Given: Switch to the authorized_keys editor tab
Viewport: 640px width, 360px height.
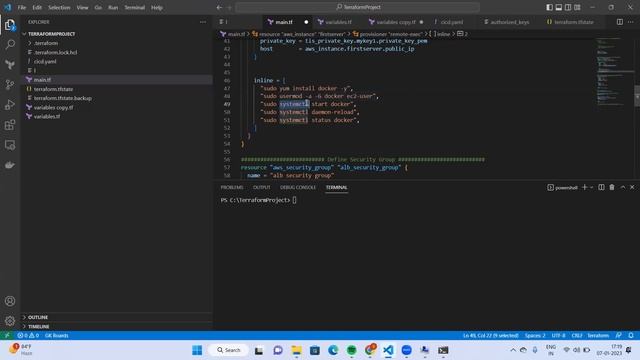Looking at the screenshot, I should click(x=509, y=22).
